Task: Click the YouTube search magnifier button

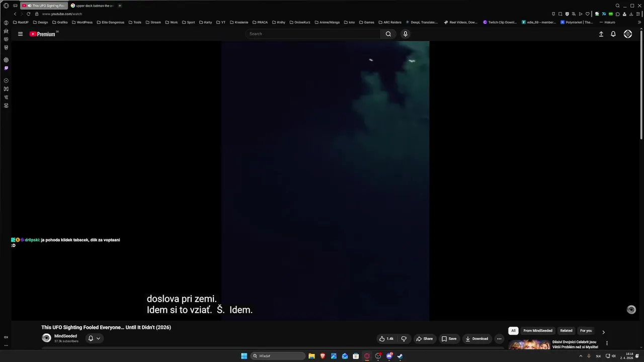Action: [x=388, y=34]
